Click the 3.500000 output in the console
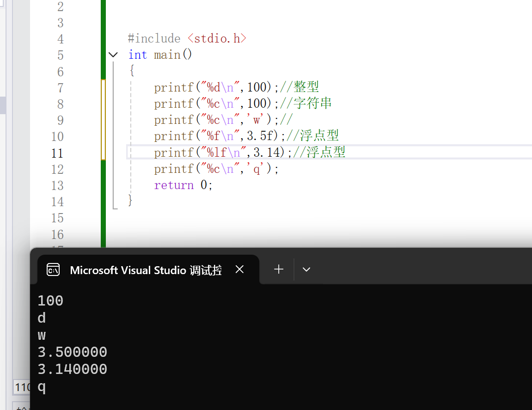Screen dimensions: 532x410 (72, 352)
